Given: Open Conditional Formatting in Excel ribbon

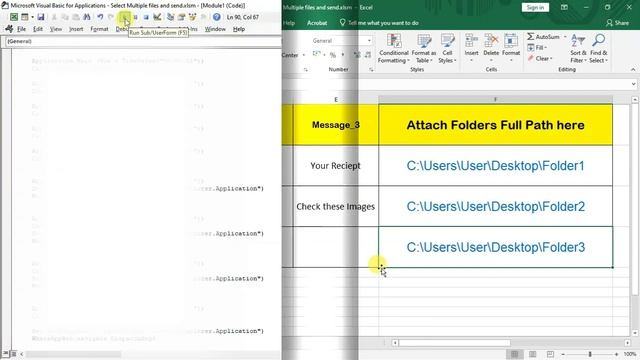Looking at the screenshot, I should 393,49.
